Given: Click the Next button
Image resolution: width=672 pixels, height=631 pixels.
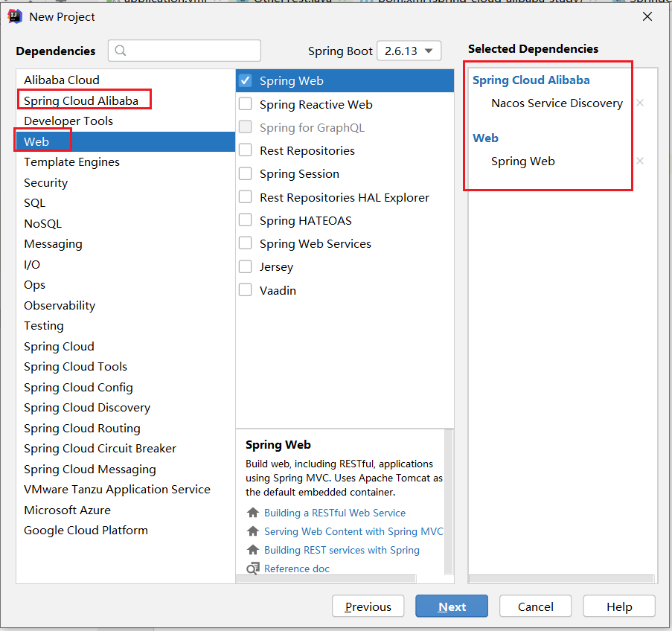Looking at the screenshot, I should [x=452, y=606].
